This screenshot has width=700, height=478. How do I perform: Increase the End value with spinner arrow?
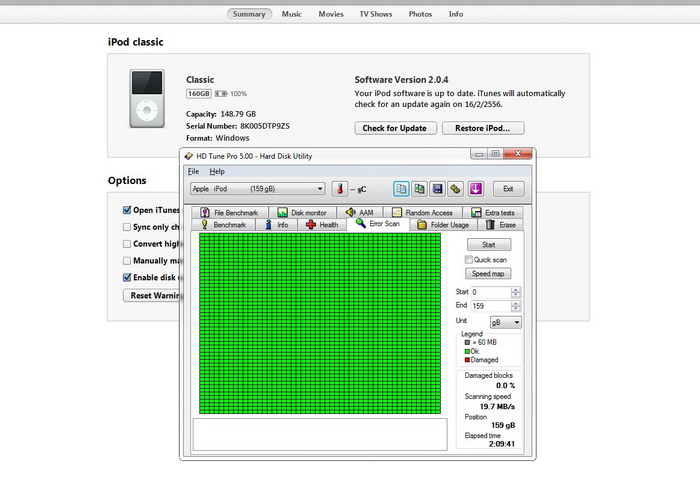point(516,302)
